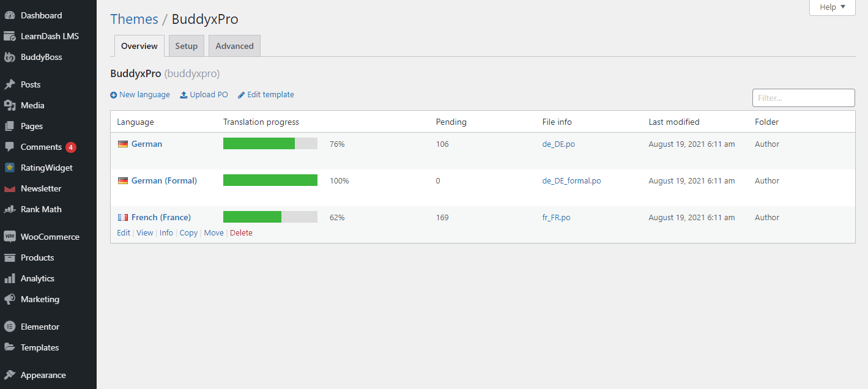Delete the French (France) translation

pos(241,233)
